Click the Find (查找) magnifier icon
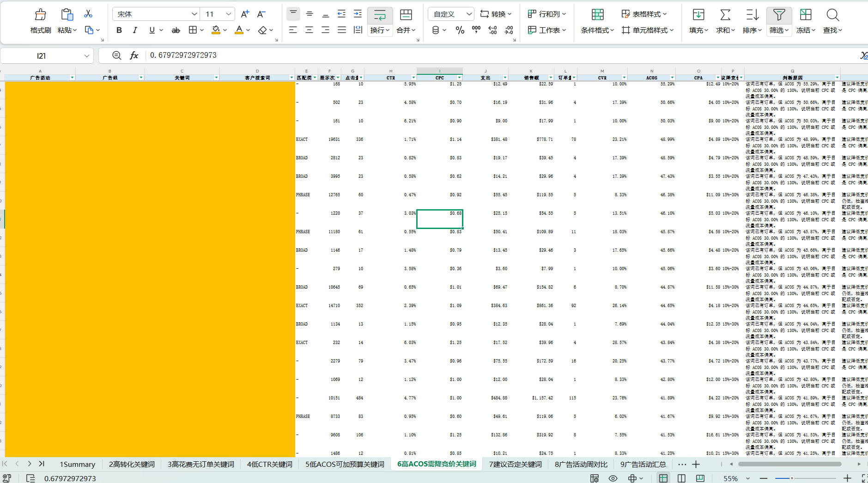The height and width of the screenshot is (483, 868). click(832, 14)
